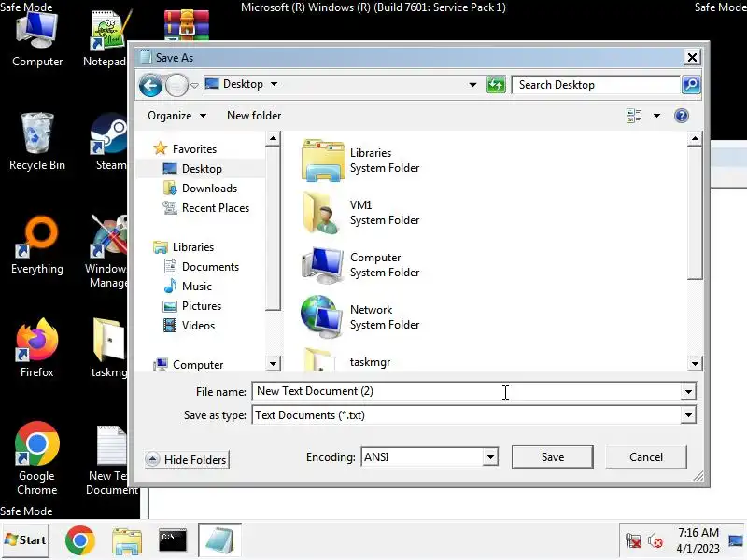The image size is (747, 560).
Task: Click the Cancel button
Action: [x=646, y=457]
